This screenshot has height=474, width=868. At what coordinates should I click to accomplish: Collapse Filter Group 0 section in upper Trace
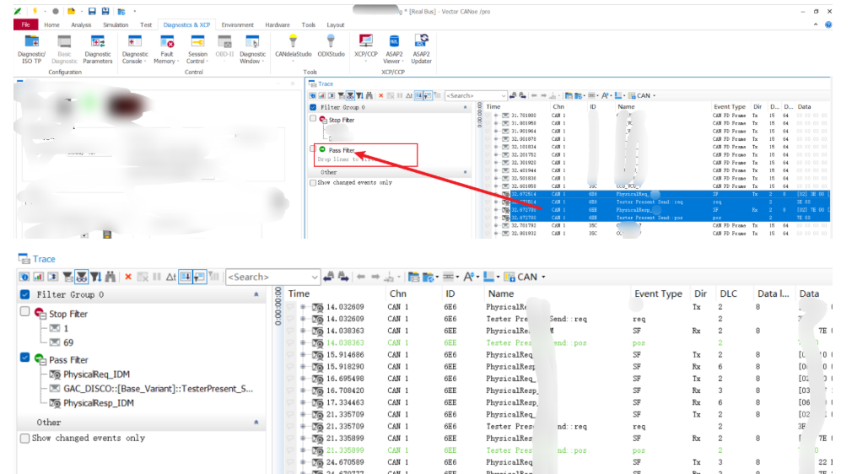tap(465, 107)
